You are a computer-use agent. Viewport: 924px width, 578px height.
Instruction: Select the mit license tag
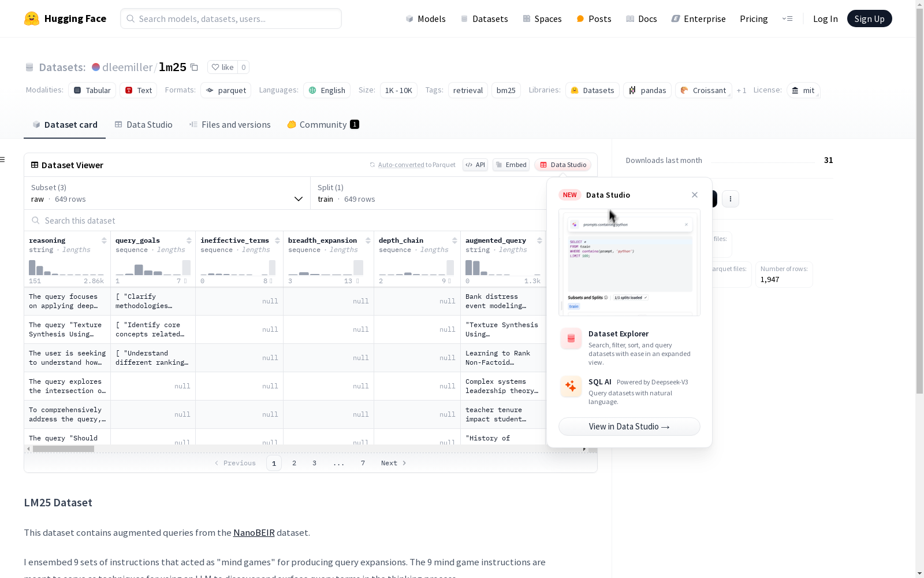803,90
